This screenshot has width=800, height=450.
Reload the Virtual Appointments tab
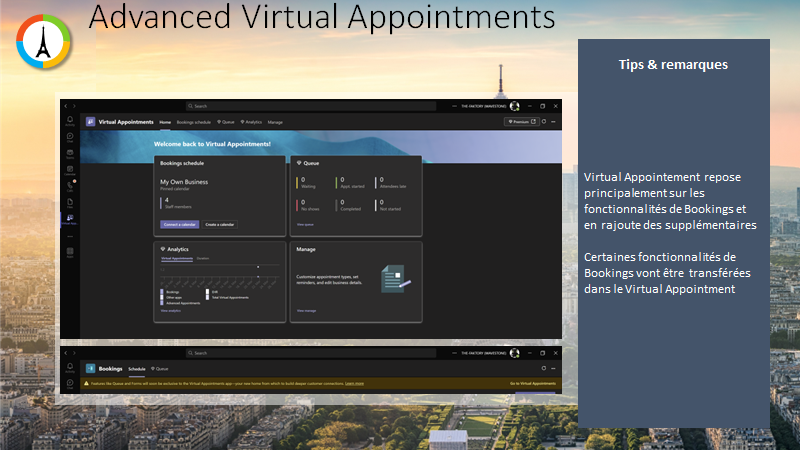(544, 121)
